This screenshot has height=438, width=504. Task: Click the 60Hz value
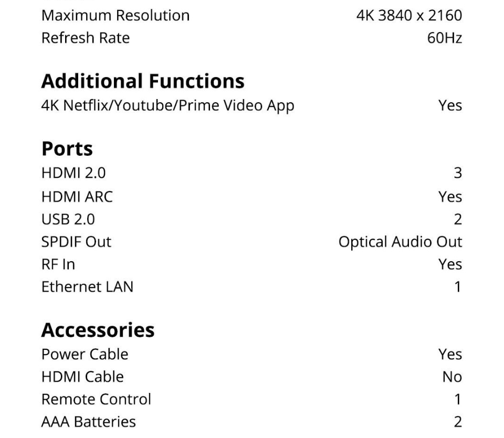pyautogui.click(x=445, y=38)
